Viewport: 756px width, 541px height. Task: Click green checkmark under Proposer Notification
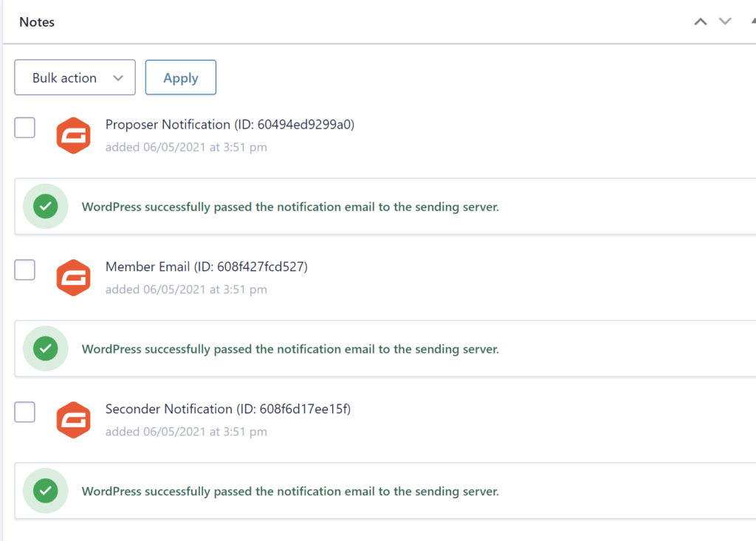click(x=46, y=207)
